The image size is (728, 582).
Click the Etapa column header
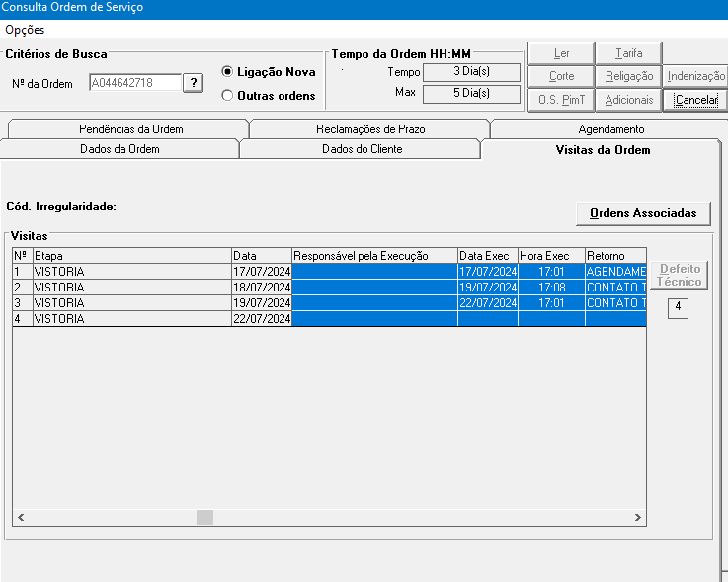pyautogui.click(x=132, y=256)
